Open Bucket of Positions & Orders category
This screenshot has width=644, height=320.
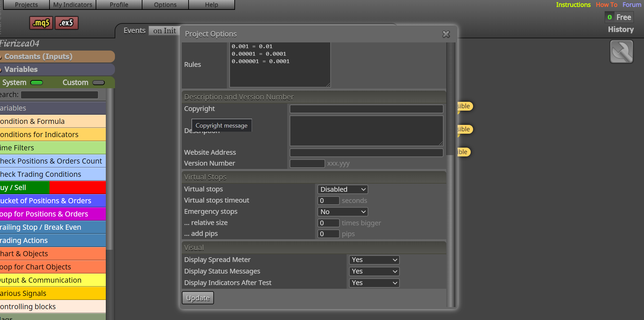pyautogui.click(x=53, y=201)
